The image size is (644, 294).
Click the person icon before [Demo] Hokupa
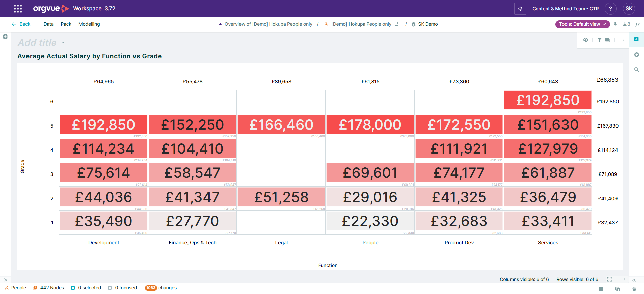[326, 24]
